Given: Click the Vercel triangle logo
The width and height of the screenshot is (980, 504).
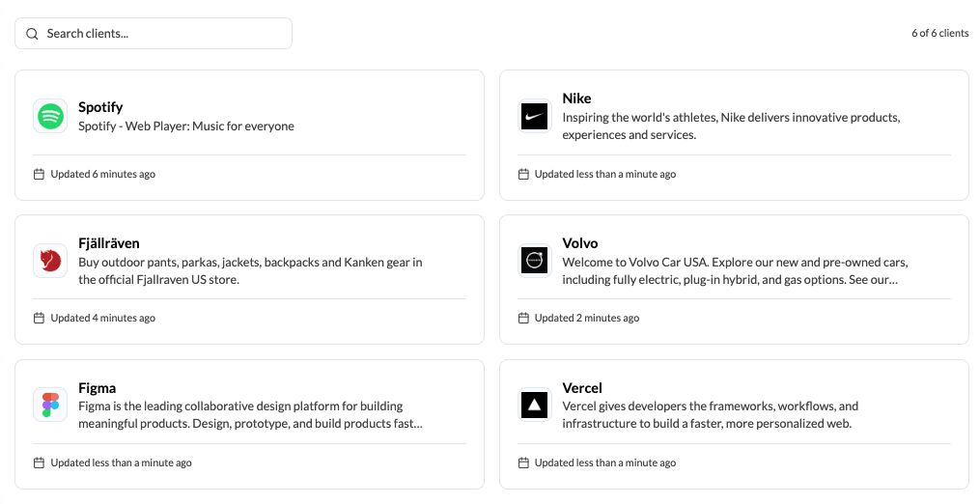Looking at the screenshot, I should tap(534, 406).
